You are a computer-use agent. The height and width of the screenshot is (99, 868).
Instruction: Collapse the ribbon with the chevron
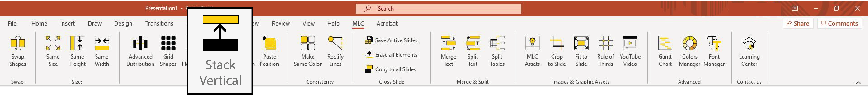pyautogui.click(x=858, y=82)
